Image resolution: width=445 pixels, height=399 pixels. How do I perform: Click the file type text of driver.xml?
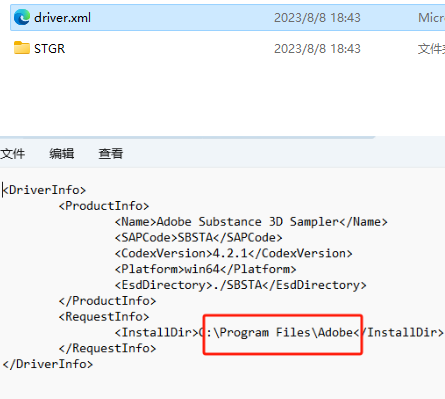click(431, 18)
